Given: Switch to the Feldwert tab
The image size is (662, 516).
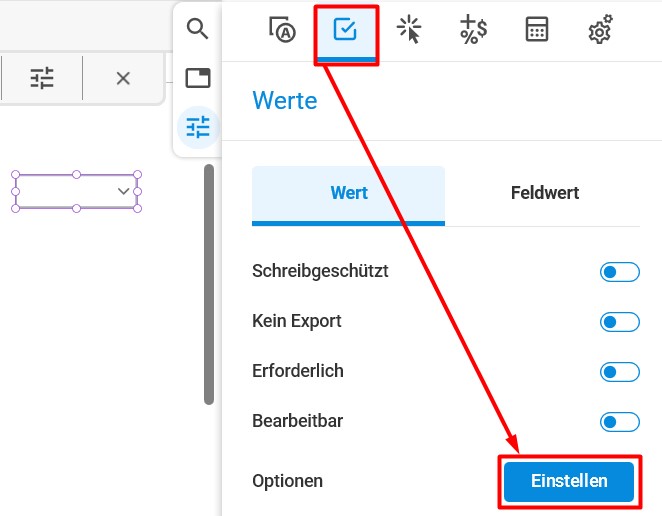Looking at the screenshot, I should 545,193.
